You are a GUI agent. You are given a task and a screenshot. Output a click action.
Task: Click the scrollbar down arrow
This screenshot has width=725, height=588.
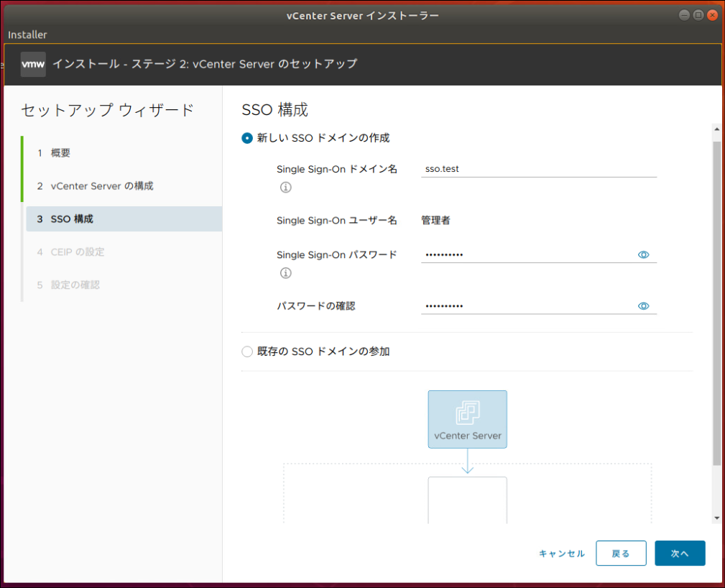click(x=716, y=518)
